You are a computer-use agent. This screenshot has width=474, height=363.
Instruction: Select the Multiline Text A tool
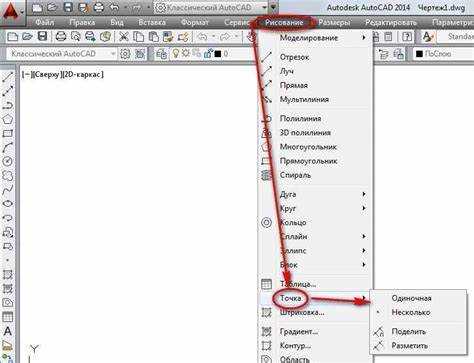[x=7, y=331]
